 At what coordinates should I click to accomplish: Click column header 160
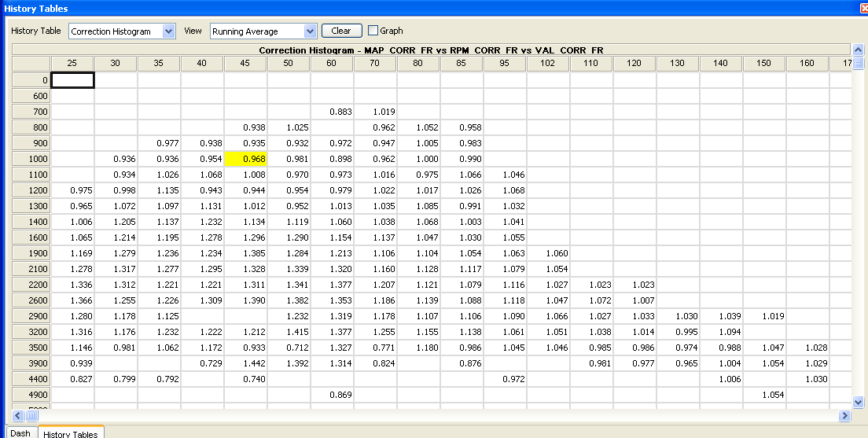tap(807, 63)
